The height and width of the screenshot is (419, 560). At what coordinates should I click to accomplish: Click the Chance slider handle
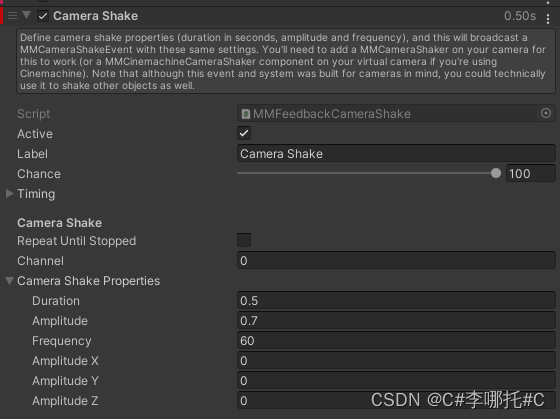coord(496,173)
